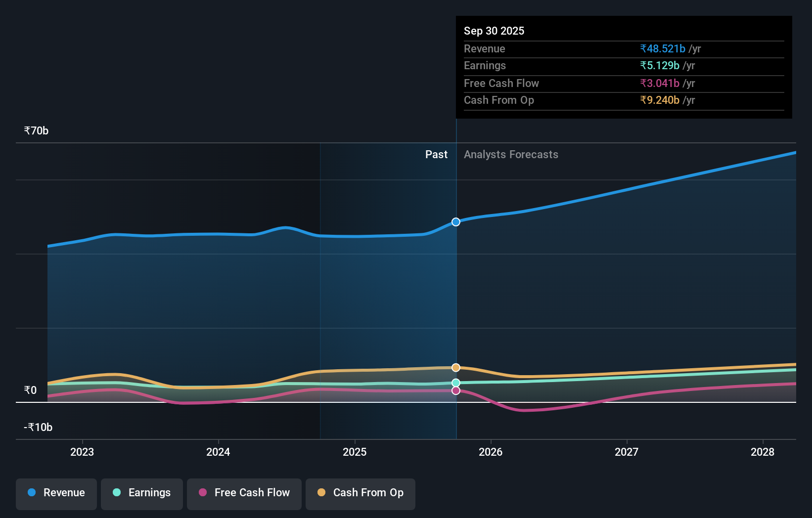Select the blue Revenue marker on the chart

(x=455, y=221)
